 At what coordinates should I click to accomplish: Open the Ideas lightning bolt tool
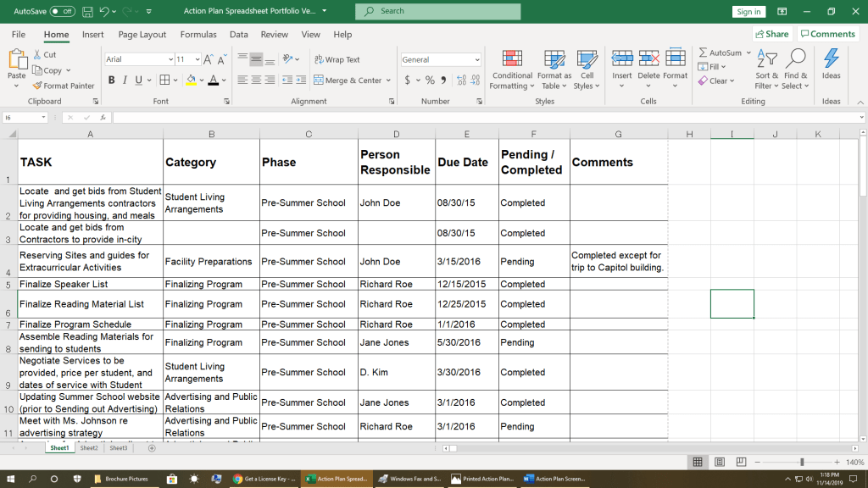(x=831, y=59)
